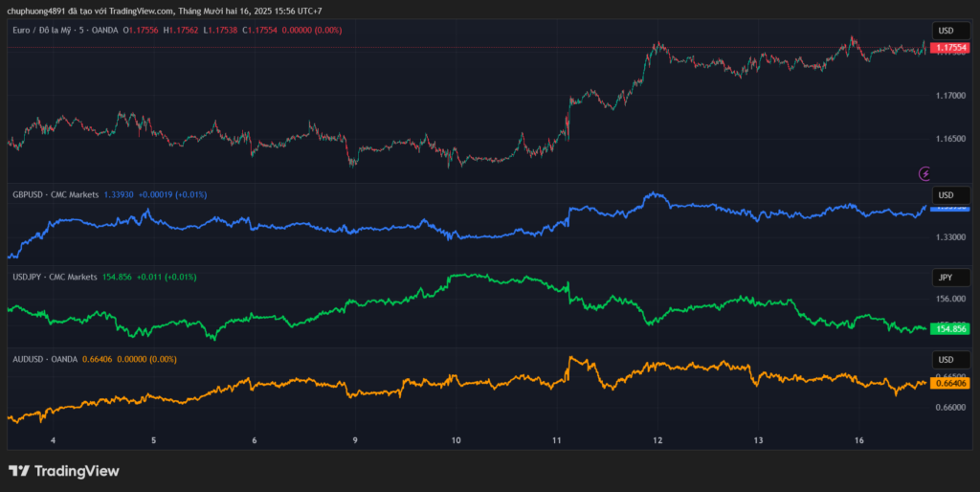The width and height of the screenshot is (980, 492).
Task: Click date label 12 on time axis
Action: pyautogui.click(x=657, y=440)
